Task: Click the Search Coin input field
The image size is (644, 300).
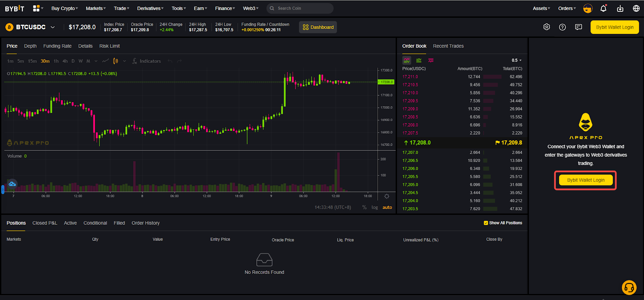Action: [299, 8]
